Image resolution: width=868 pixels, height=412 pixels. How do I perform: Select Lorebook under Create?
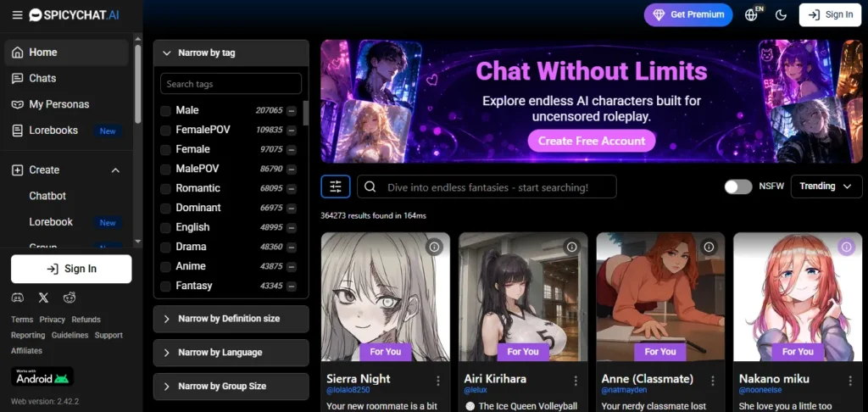(x=51, y=222)
